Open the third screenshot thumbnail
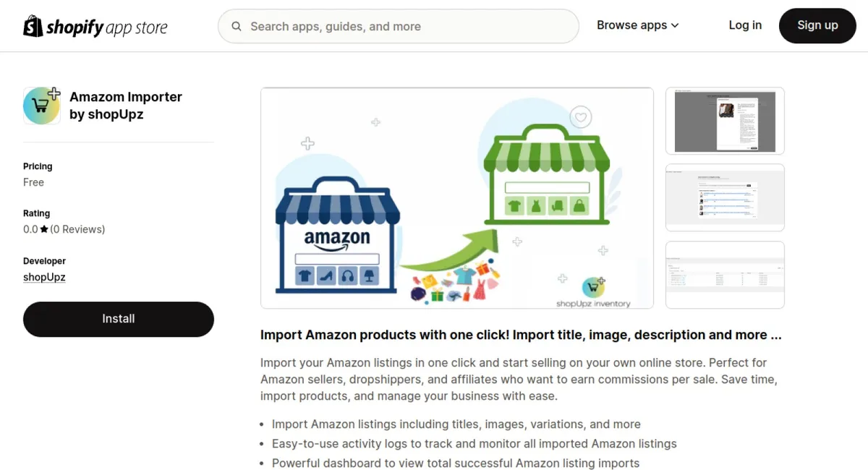 (725, 275)
